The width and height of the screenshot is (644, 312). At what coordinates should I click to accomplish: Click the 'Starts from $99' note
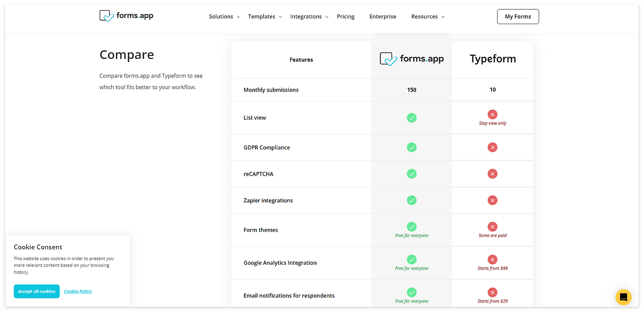[493, 268]
